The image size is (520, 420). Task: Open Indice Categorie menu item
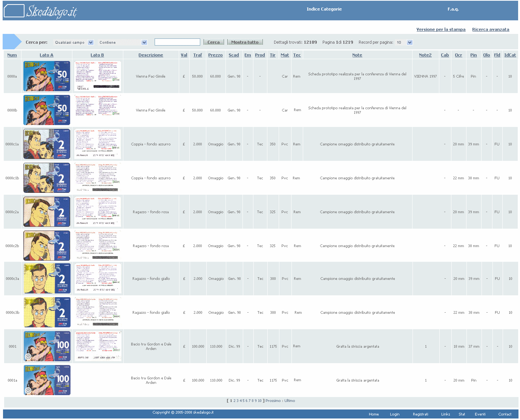(324, 9)
